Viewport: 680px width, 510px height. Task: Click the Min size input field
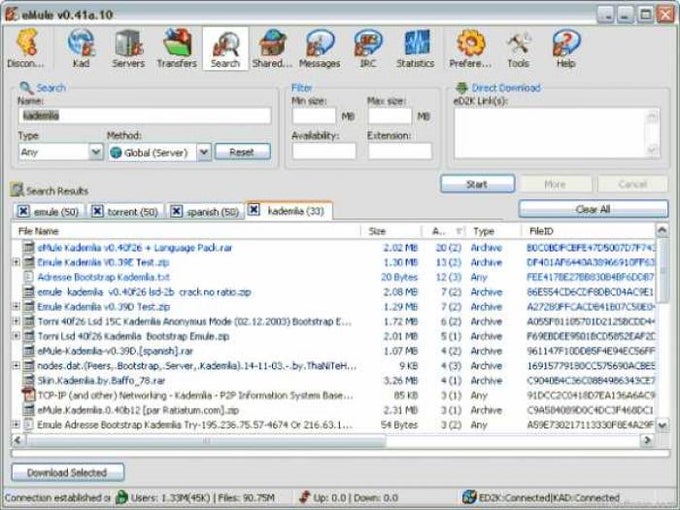click(314, 116)
